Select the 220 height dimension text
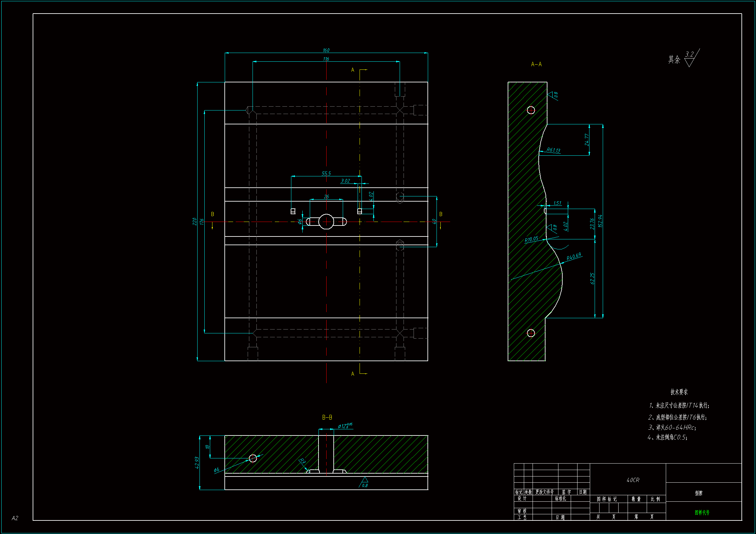The height and width of the screenshot is (534, 756). (194, 221)
